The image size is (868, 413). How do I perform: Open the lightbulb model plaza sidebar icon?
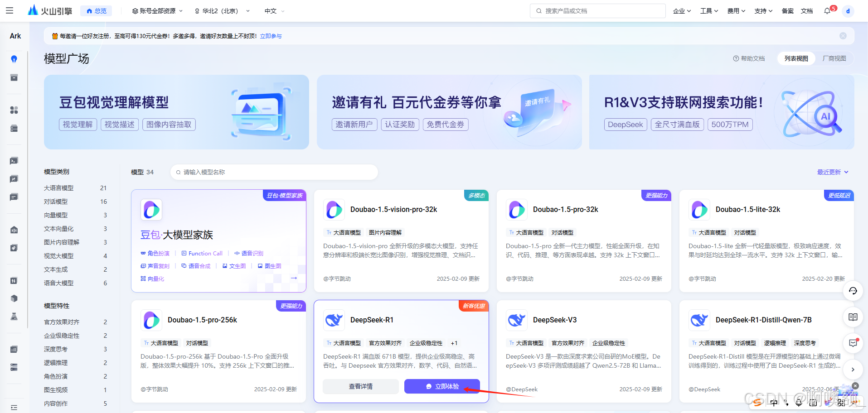click(14, 59)
